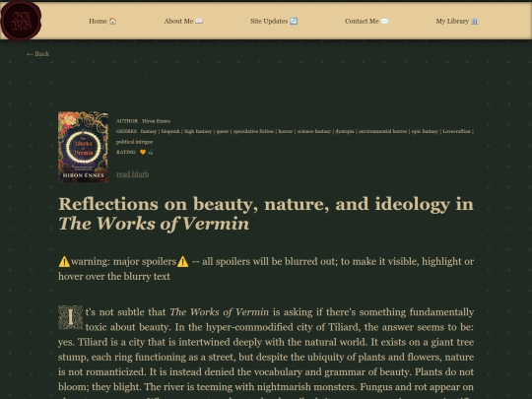Open the Home menu item
The image size is (532, 399).
pos(102,21)
